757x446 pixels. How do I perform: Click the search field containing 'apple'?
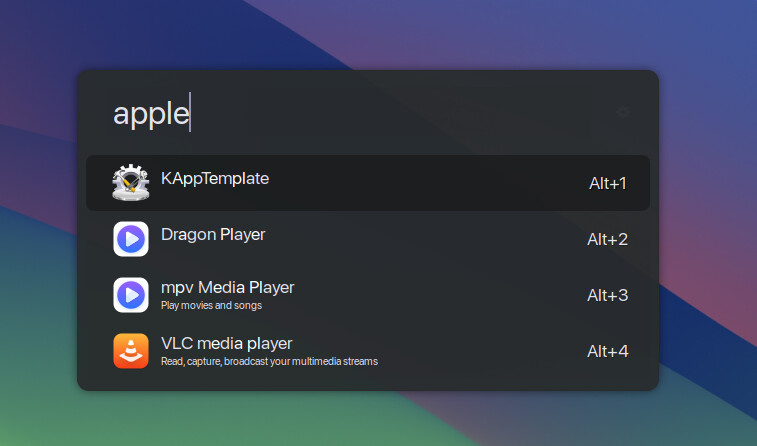pyautogui.click(x=357, y=113)
